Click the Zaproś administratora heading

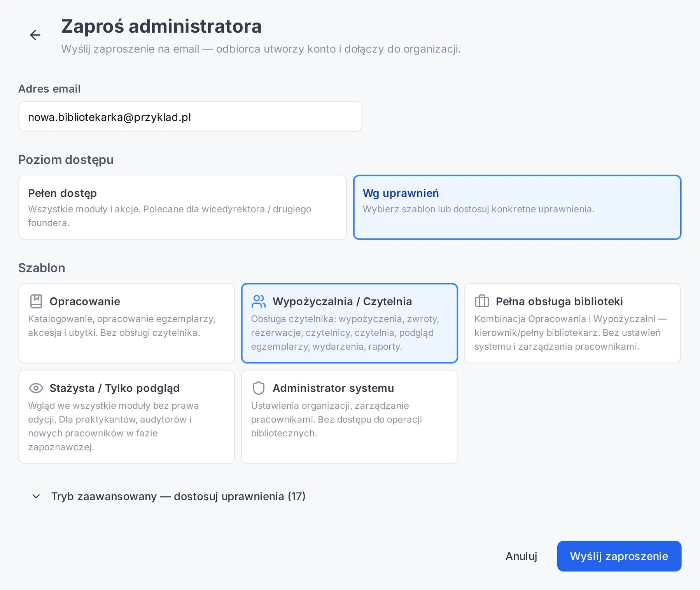coord(161,26)
